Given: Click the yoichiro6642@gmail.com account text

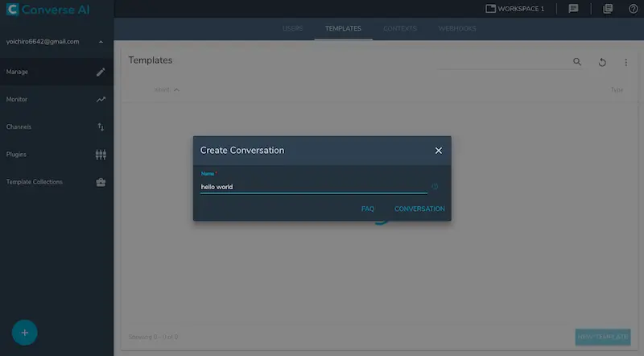Looking at the screenshot, I should click(x=43, y=42).
